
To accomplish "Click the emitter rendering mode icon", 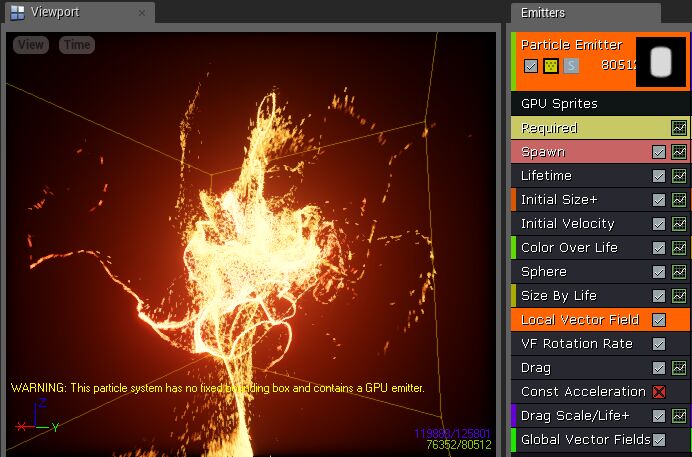I will coord(551,66).
